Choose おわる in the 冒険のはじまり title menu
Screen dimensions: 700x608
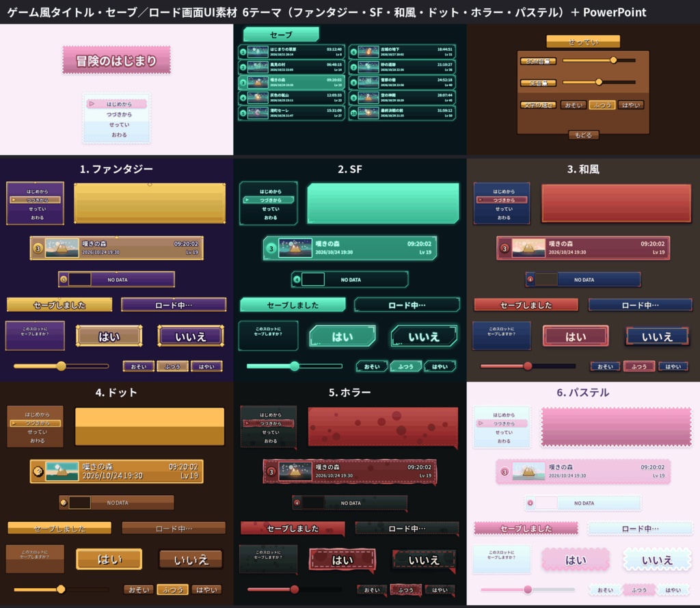point(119,135)
